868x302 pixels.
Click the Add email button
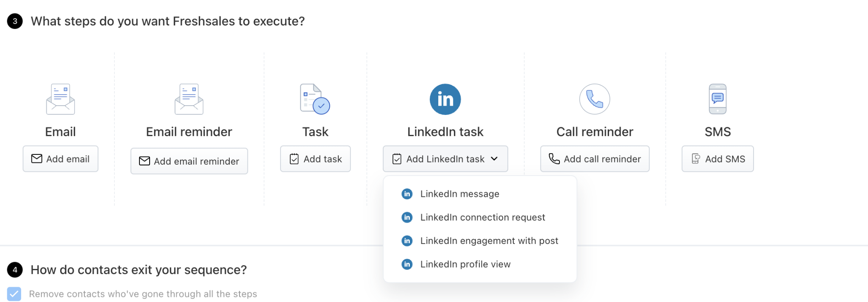coord(61,159)
